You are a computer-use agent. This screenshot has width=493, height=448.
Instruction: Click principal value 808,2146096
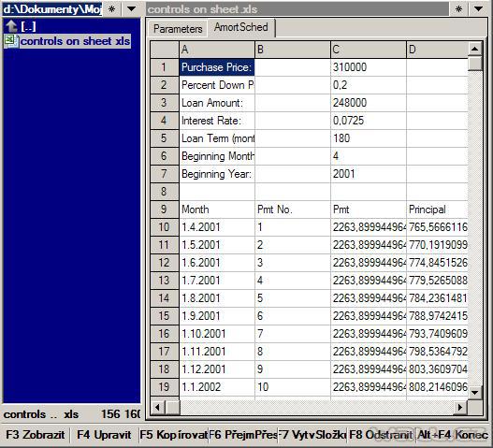tap(437, 386)
